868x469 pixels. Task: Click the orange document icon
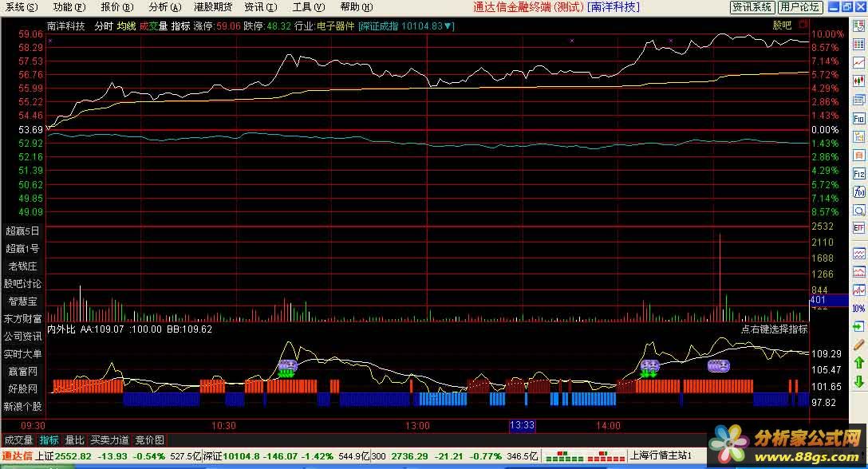(x=858, y=156)
